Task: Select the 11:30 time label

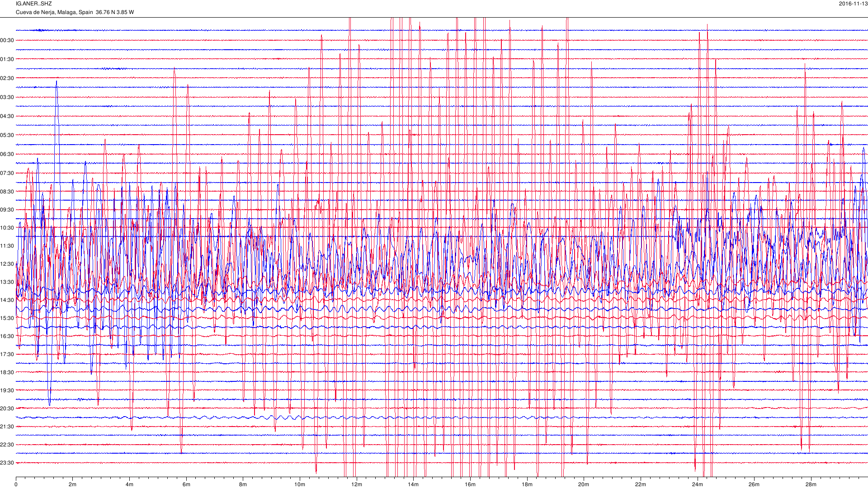Action: [7, 246]
